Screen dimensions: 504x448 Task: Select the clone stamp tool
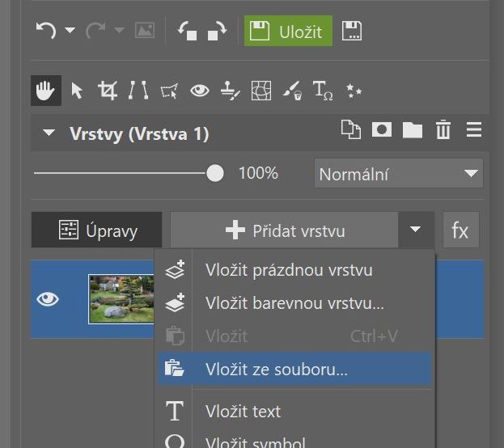[230, 91]
